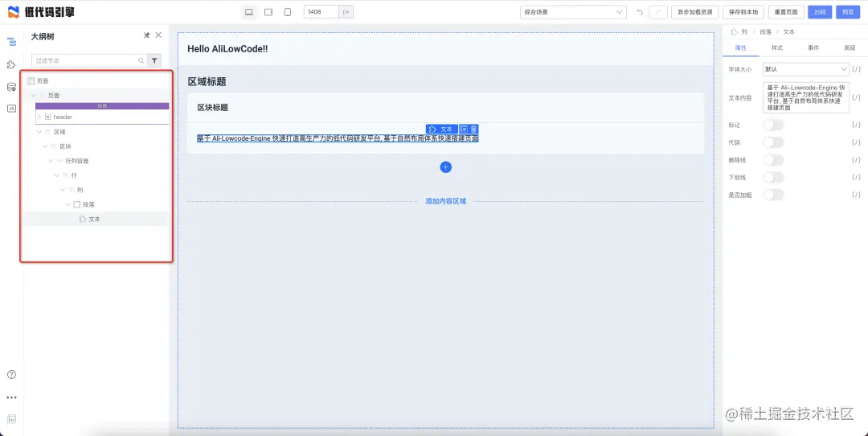Bind variable for 下划线 property
Screen dimensions: 868x436
pos(857,177)
